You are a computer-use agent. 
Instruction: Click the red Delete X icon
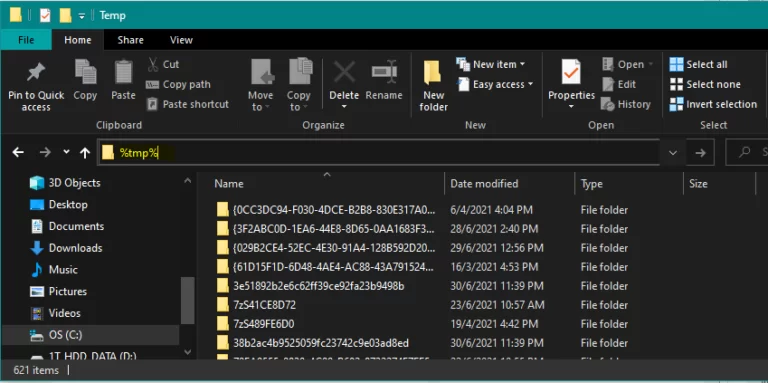(x=344, y=72)
